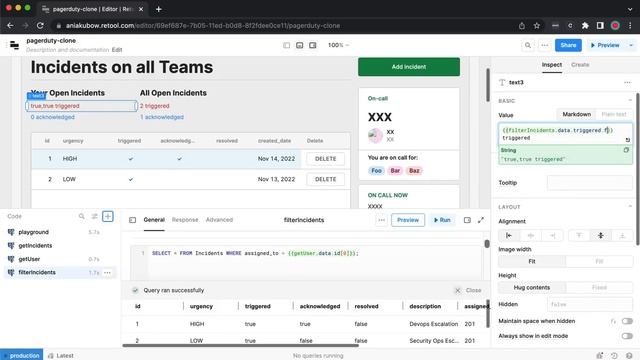Select Markdown value mode
The image size is (640, 360).
pos(576,114)
